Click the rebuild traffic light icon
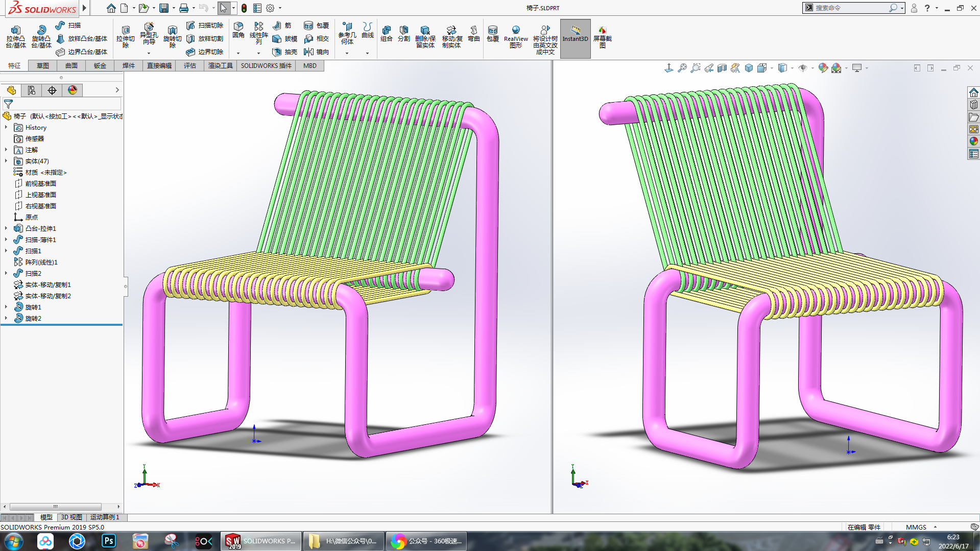The height and width of the screenshot is (551, 980). pos(244,8)
